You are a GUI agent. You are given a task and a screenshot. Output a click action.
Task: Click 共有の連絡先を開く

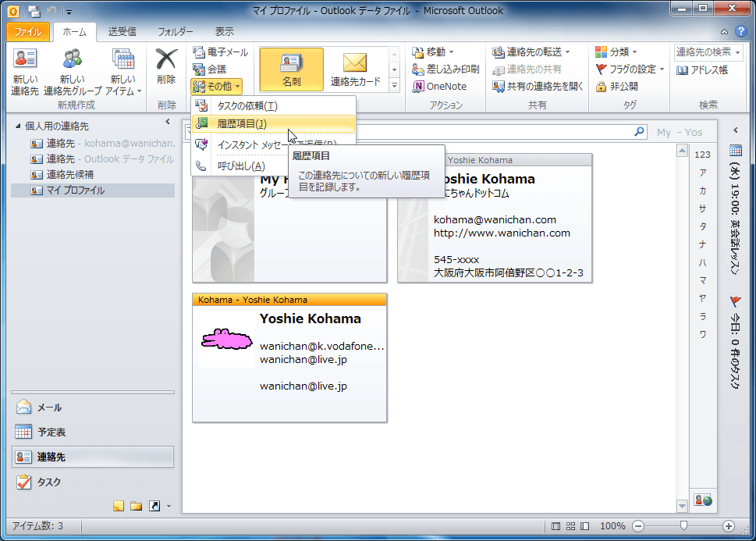[538, 87]
